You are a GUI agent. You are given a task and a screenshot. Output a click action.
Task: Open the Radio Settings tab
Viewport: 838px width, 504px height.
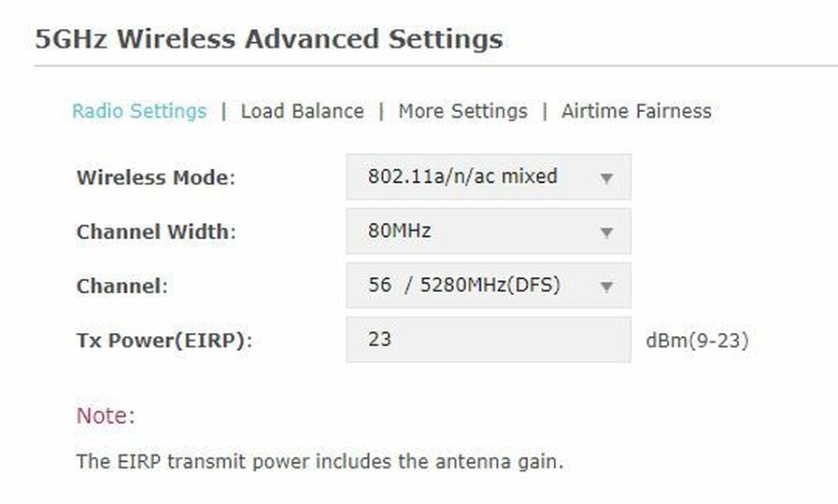click(139, 111)
